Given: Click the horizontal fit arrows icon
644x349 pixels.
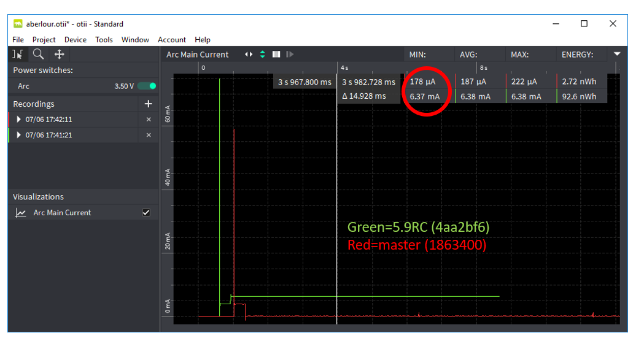Looking at the screenshot, I should [x=249, y=54].
